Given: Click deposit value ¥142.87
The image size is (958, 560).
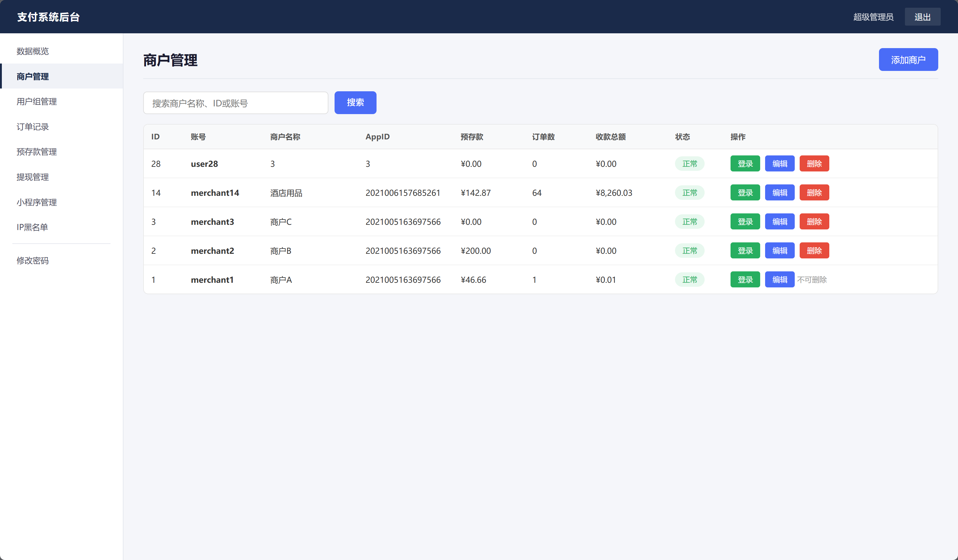Looking at the screenshot, I should pyautogui.click(x=476, y=193).
